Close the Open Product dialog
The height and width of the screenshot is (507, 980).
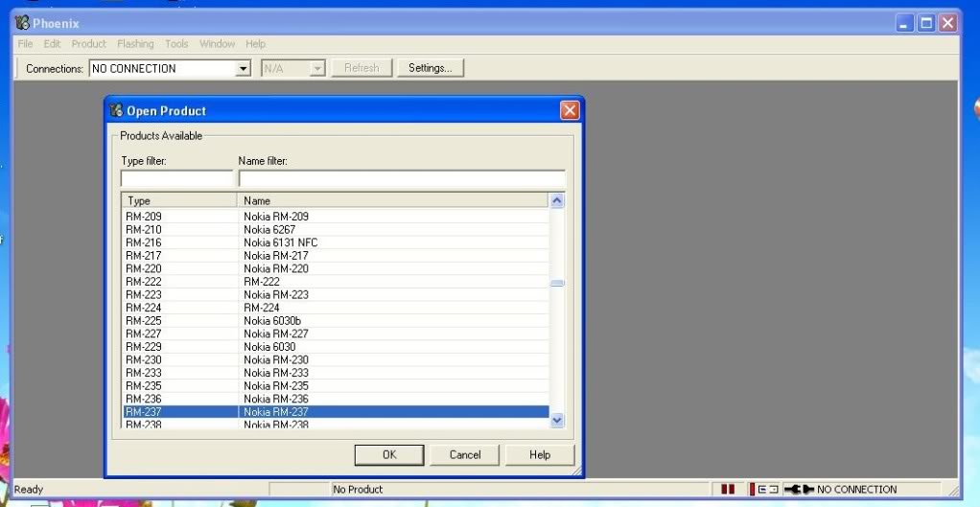click(570, 110)
